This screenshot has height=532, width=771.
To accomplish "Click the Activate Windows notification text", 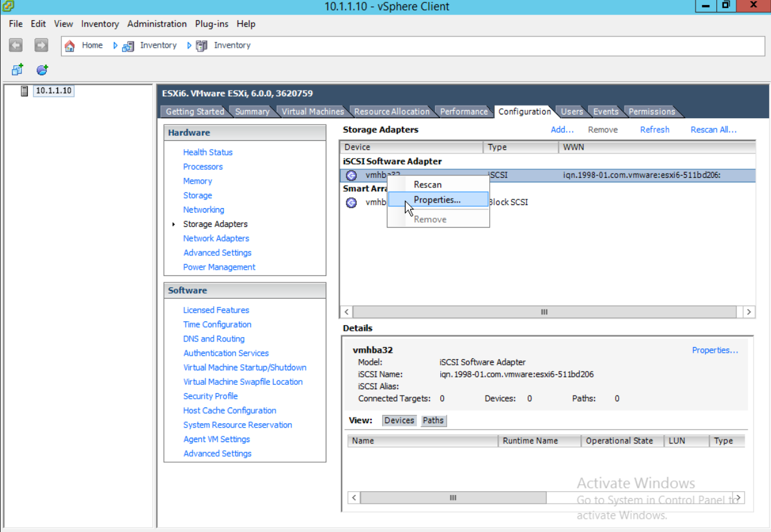I will pos(635,483).
